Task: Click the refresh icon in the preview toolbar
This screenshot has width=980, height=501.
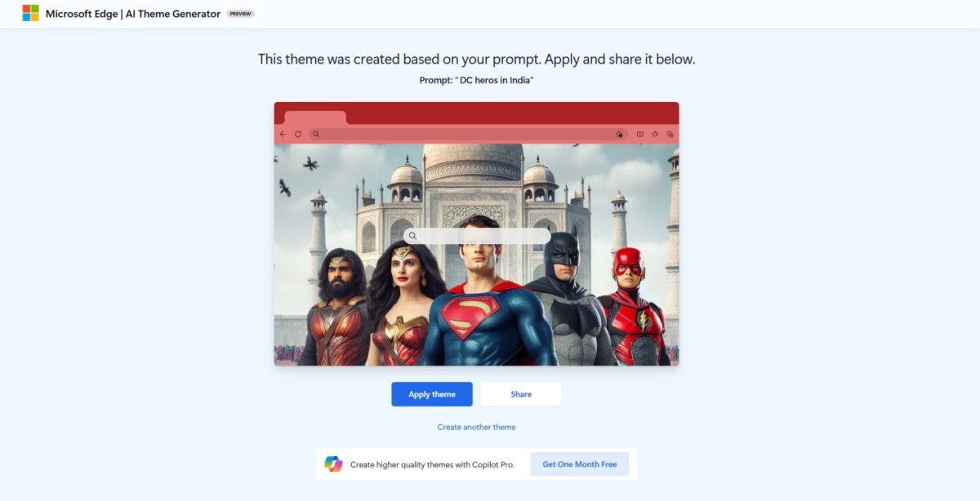Action: coord(298,134)
